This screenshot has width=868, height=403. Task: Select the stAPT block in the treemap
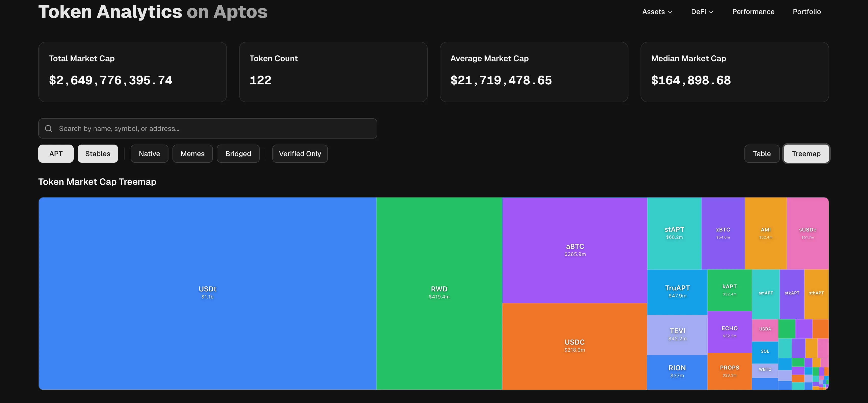click(674, 232)
